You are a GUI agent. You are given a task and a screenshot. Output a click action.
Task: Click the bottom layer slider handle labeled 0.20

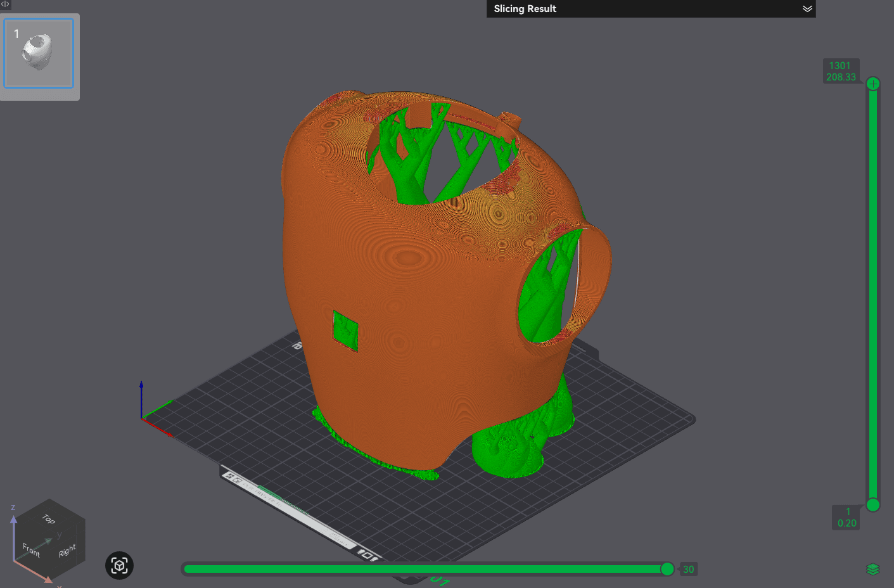click(x=873, y=506)
